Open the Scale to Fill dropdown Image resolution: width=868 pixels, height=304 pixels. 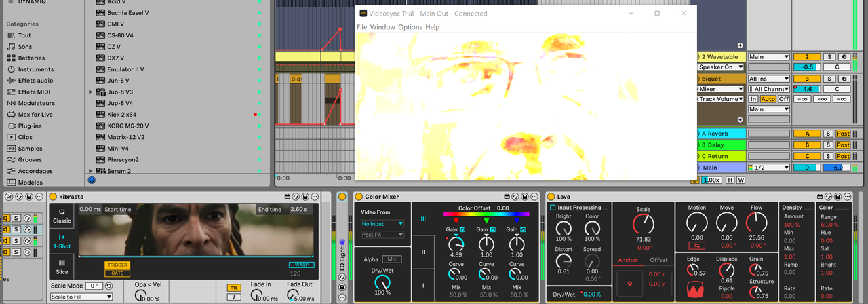(x=81, y=297)
